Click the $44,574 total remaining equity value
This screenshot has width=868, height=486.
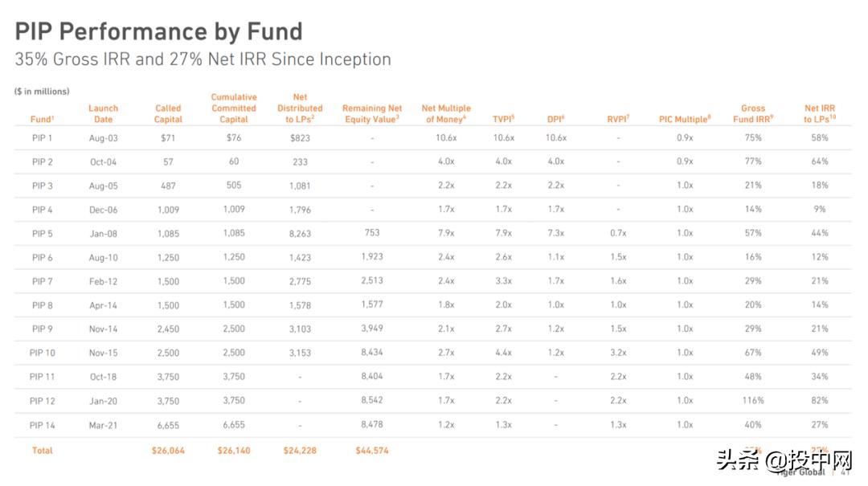pos(372,451)
